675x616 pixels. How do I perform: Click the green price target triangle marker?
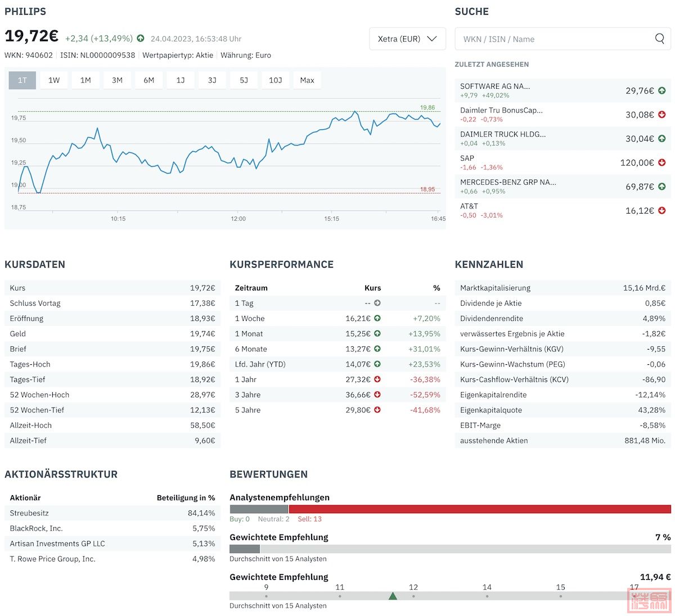tap(393, 596)
